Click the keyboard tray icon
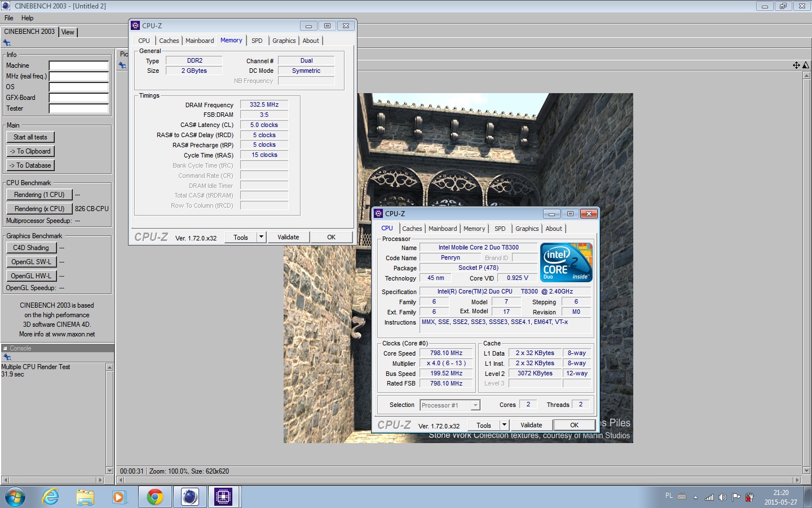The height and width of the screenshot is (508, 812). tap(682, 497)
